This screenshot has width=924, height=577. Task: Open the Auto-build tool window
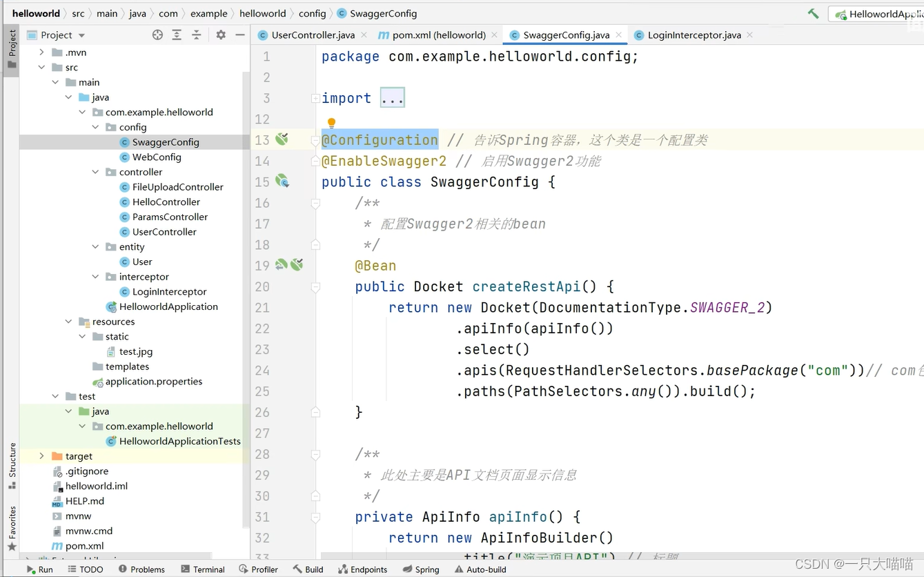tap(480, 569)
